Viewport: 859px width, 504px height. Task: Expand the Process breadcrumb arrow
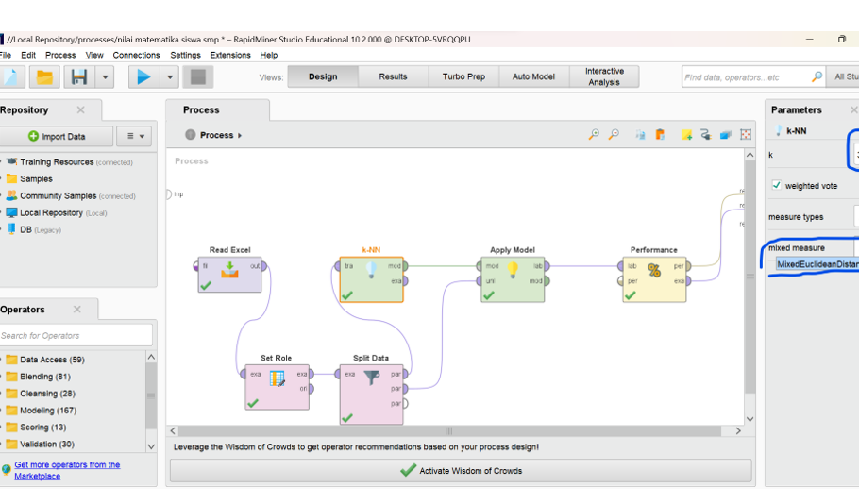240,135
